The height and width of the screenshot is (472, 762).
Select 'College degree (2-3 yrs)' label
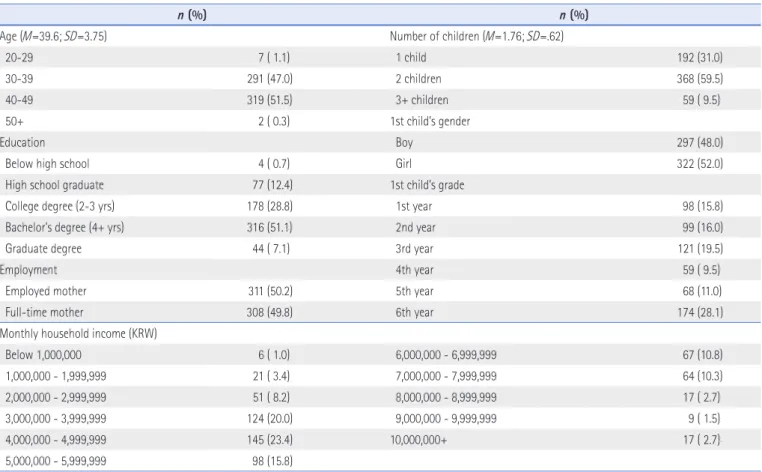click(x=60, y=207)
